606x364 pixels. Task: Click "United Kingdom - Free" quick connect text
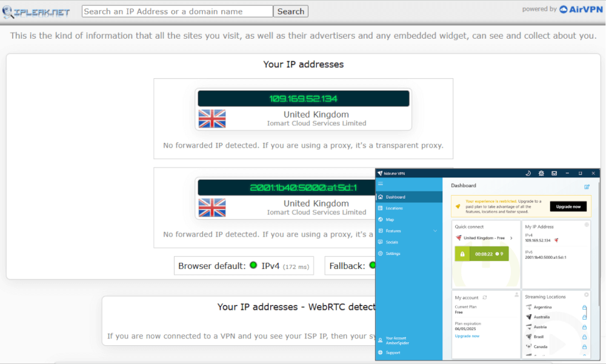pos(484,238)
